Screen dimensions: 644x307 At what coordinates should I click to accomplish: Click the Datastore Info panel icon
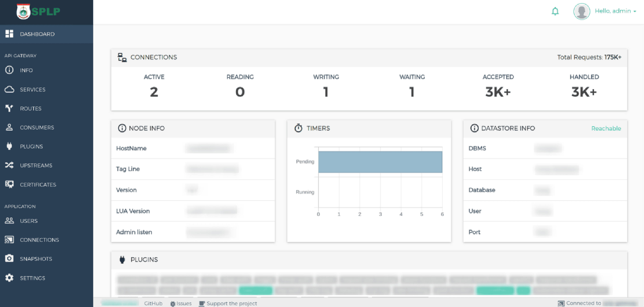pyautogui.click(x=474, y=128)
